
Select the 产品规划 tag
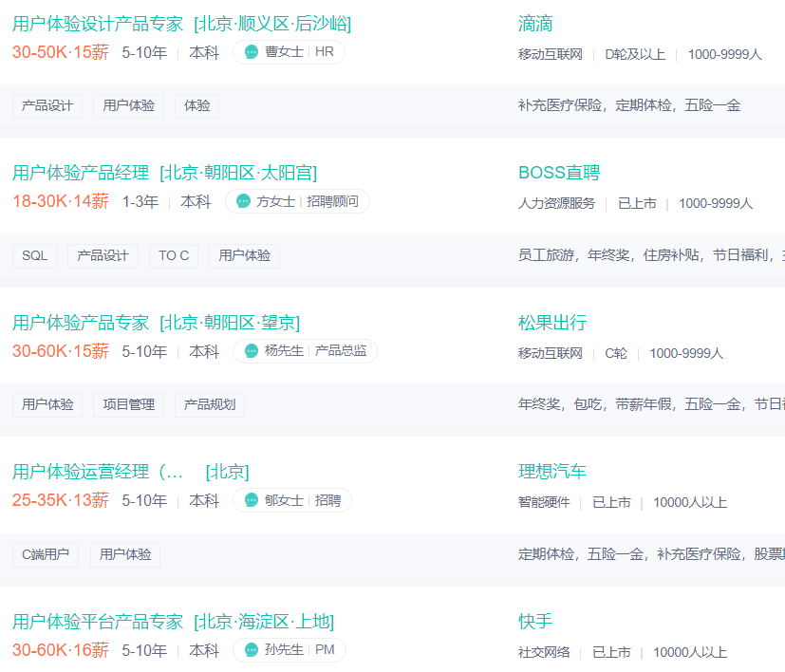point(209,405)
